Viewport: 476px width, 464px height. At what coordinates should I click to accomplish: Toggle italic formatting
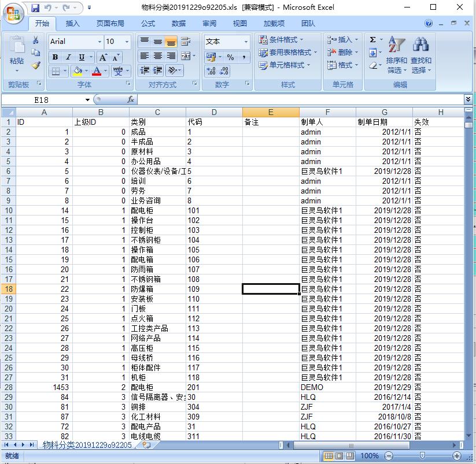pos(68,57)
